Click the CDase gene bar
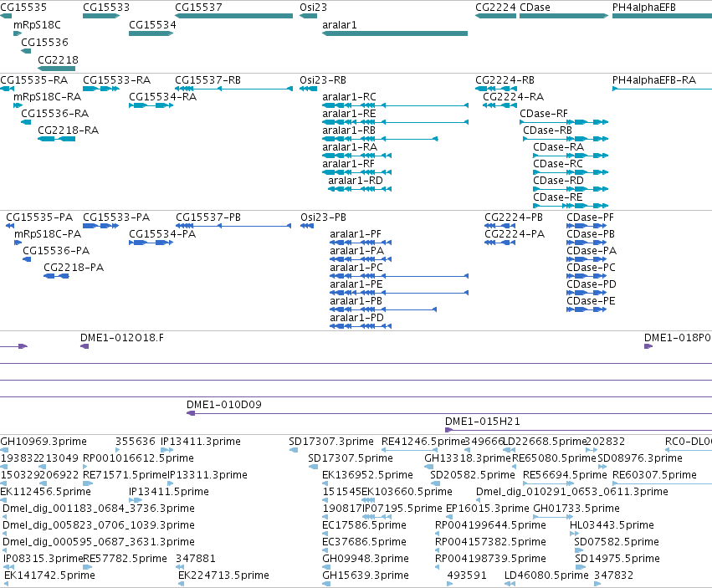 tap(564, 16)
